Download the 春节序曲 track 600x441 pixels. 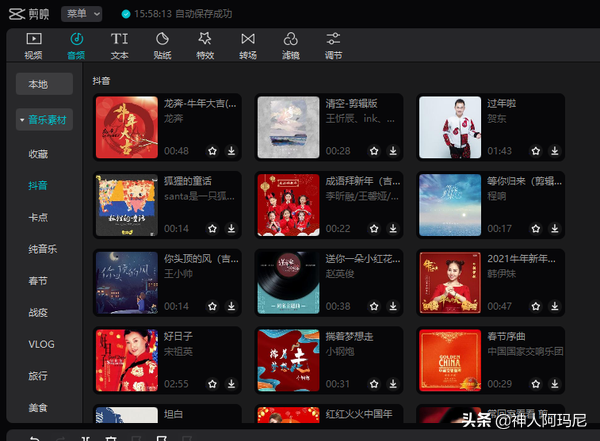click(x=555, y=384)
